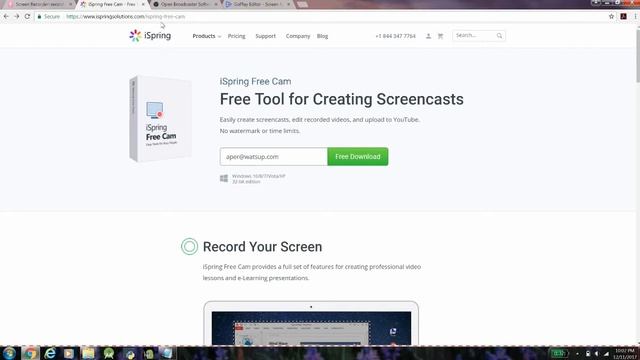The height and width of the screenshot is (360, 640).
Task: Click the iSpring logo
Action: pos(150,36)
